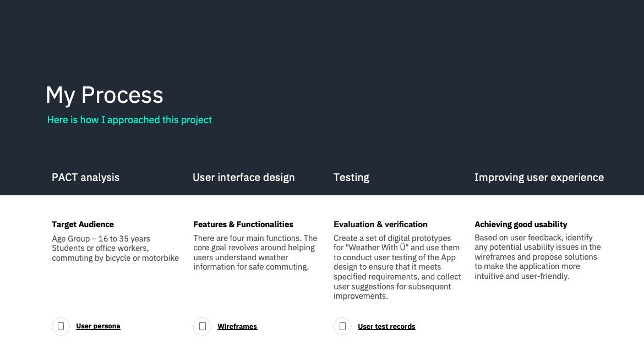Image resolution: width=644 pixels, height=362 pixels.
Task: Click the Achieving good usability subheading
Action: 521,224
